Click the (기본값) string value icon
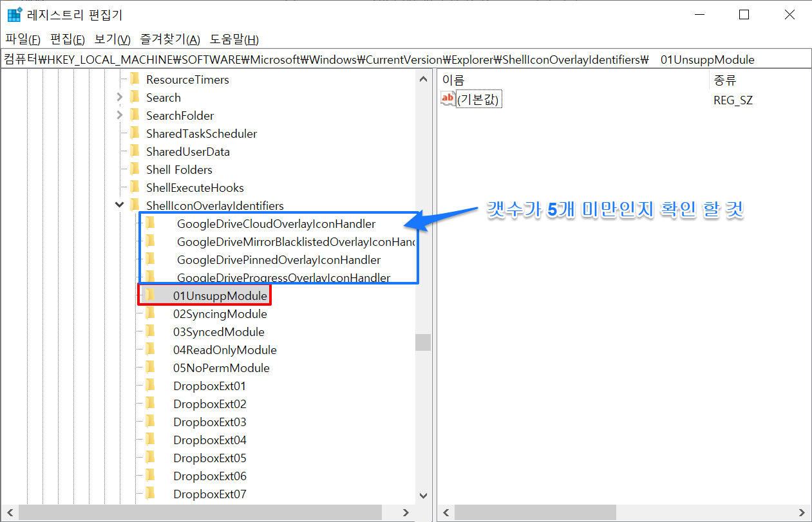This screenshot has width=812, height=522. click(x=448, y=98)
